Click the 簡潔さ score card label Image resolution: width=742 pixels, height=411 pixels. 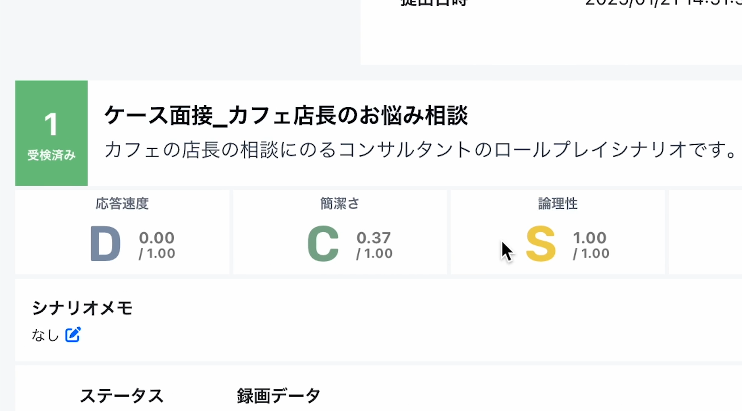[340, 203]
